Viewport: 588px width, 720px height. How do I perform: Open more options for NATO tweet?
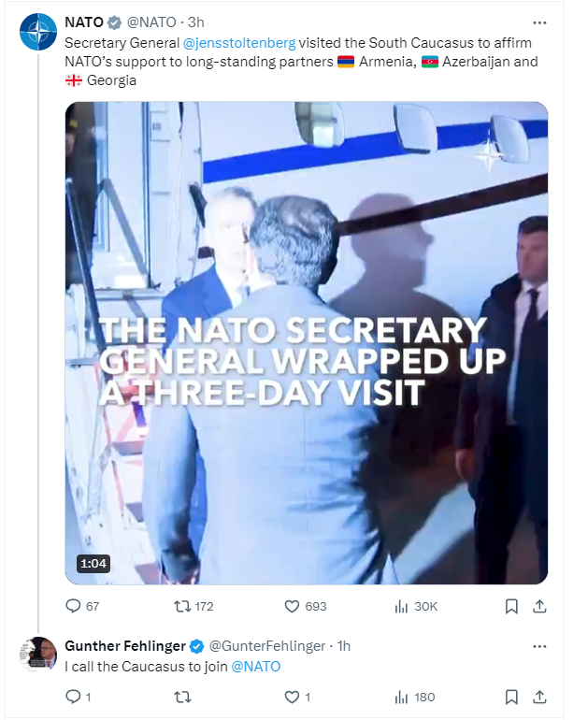click(539, 22)
